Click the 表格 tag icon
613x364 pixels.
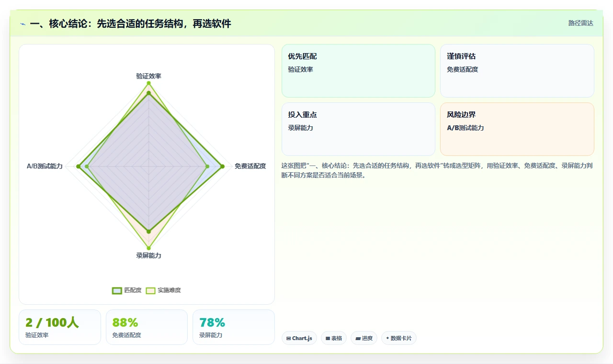click(x=328, y=338)
